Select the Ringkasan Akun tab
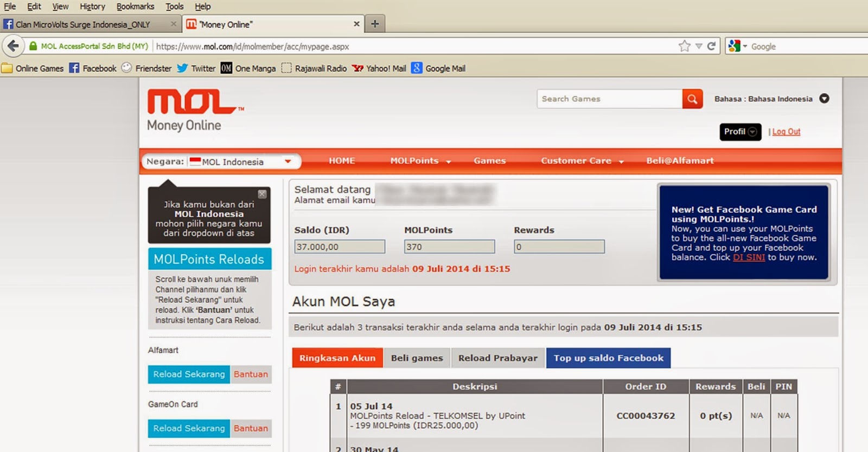Viewport: 868px width, 452px height. pos(337,358)
